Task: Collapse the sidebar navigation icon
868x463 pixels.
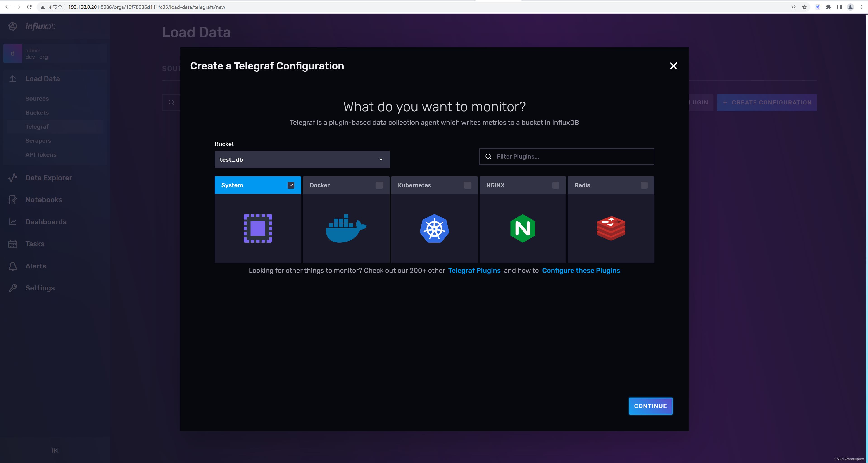Action: click(x=55, y=451)
